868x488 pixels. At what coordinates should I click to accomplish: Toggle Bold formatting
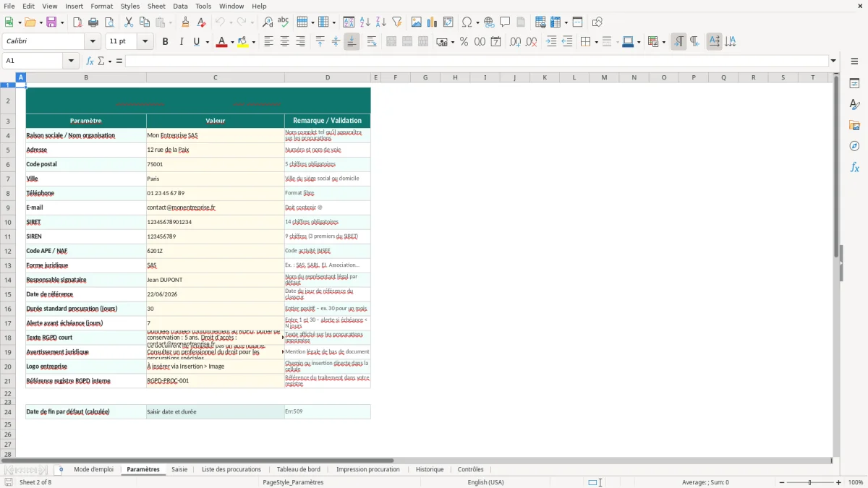point(165,42)
